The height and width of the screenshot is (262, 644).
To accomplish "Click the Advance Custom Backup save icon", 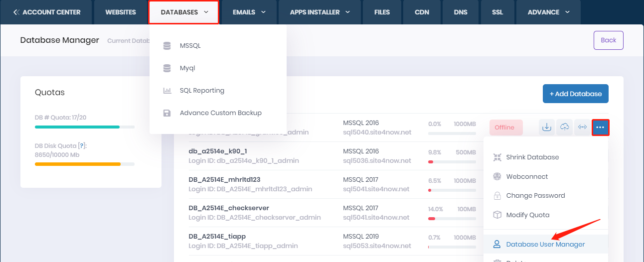I will [167, 113].
